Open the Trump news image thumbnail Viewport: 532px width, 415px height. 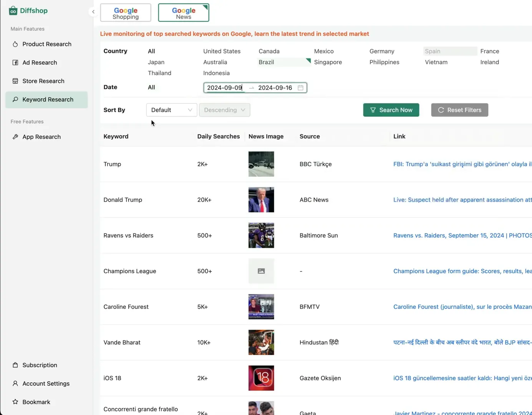[261, 164]
